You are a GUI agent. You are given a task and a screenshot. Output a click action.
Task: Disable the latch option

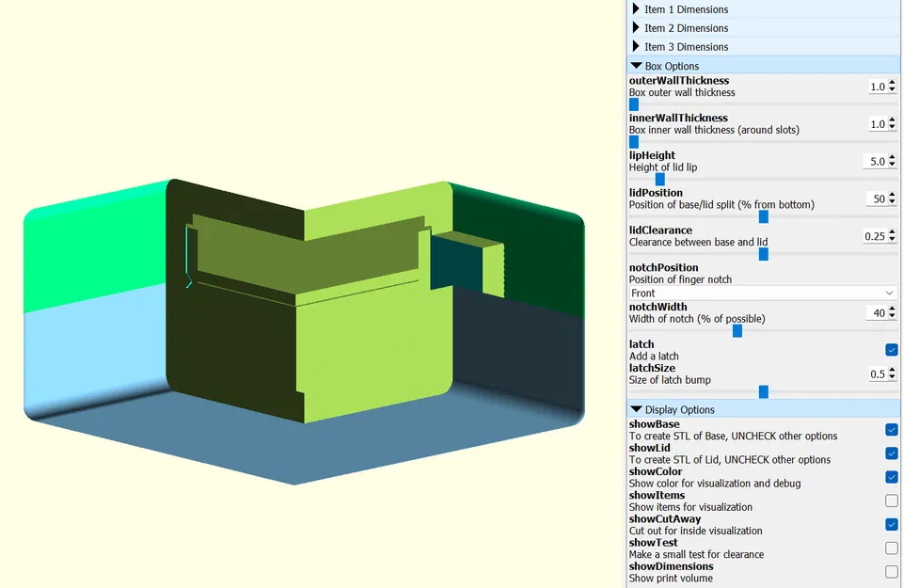click(x=891, y=349)
